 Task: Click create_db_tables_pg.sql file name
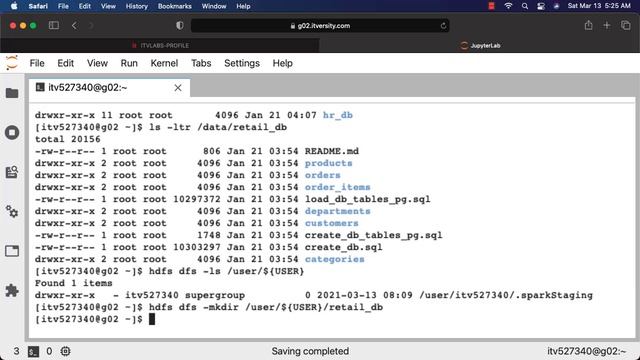(373, 235)
